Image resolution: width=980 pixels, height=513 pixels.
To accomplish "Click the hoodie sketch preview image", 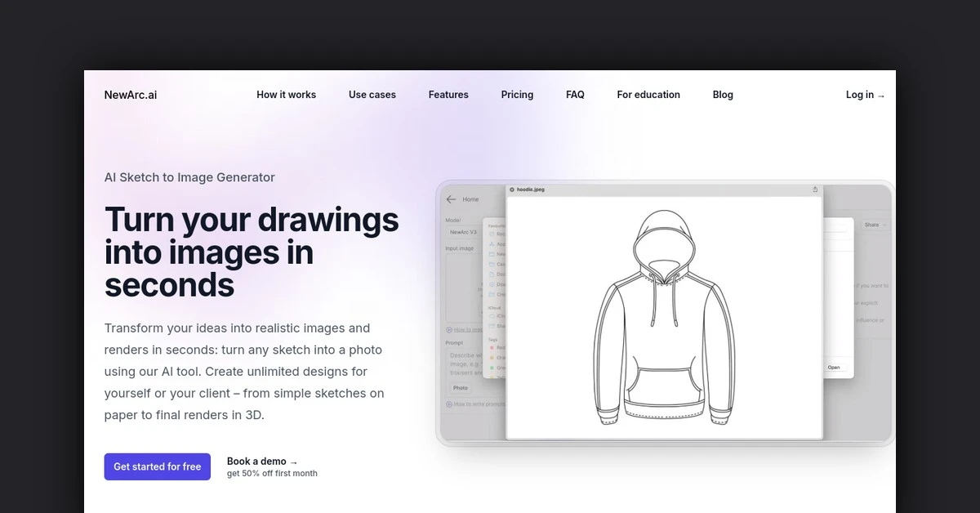I will 664,319.
